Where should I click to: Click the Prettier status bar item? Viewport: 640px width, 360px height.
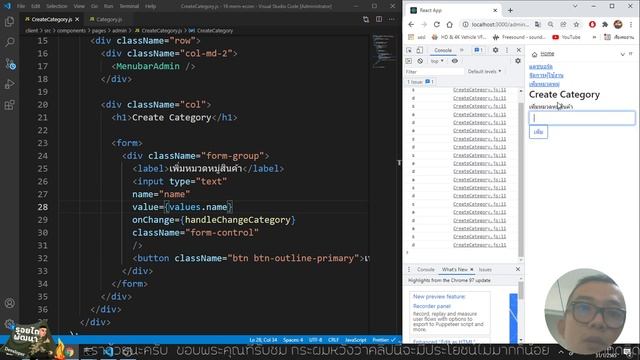click(384, 340)
